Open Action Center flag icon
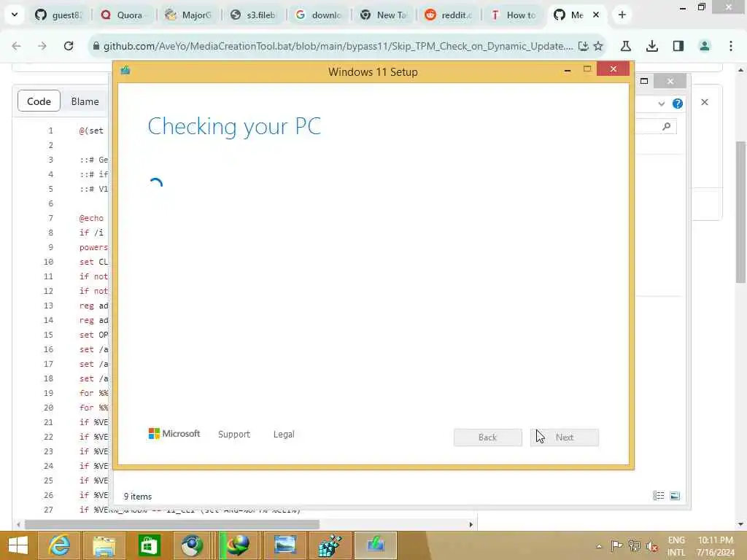747x560 pixels. click(x=616, y=546)
